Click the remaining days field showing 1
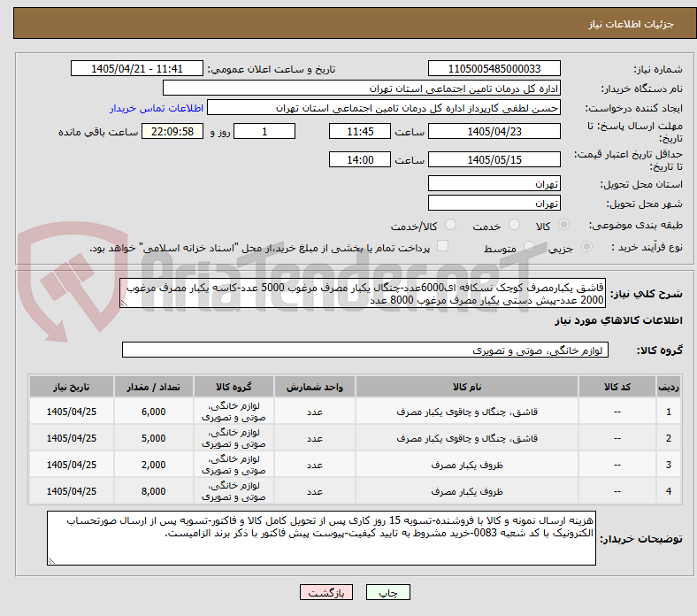The width and height of the screenshot is (697, 616). (264, 131)
